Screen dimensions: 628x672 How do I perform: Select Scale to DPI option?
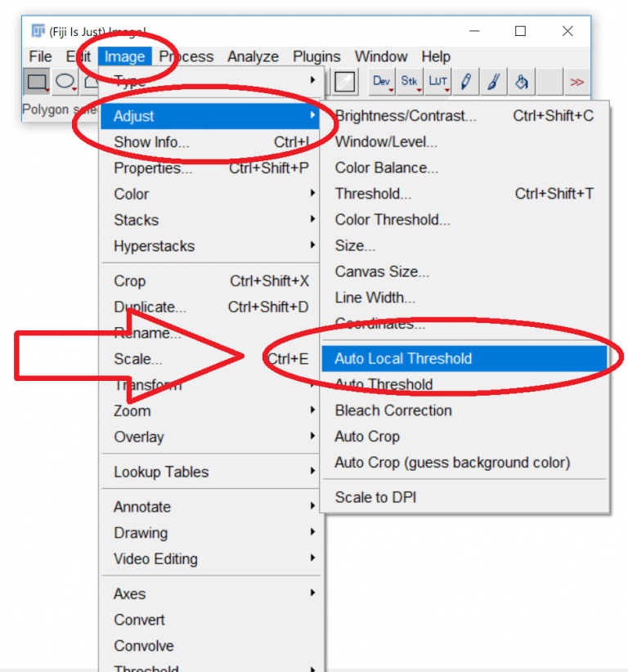[x=375, y=497]
